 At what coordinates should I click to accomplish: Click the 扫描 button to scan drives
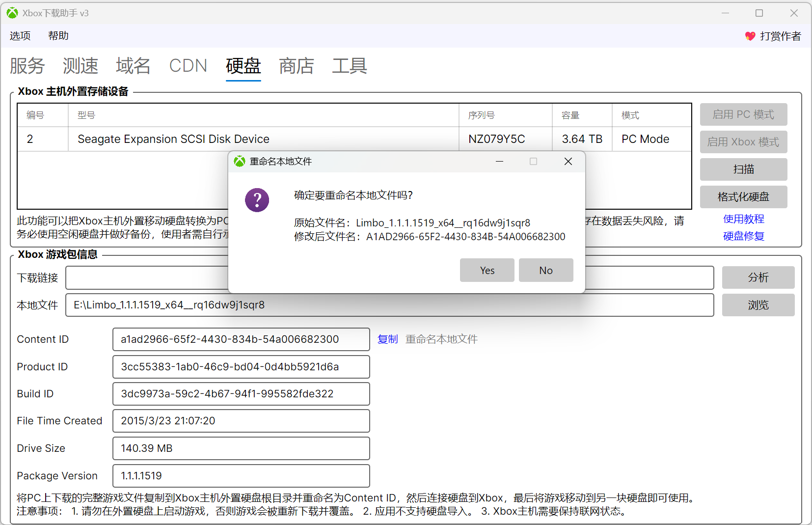[743, 169]
